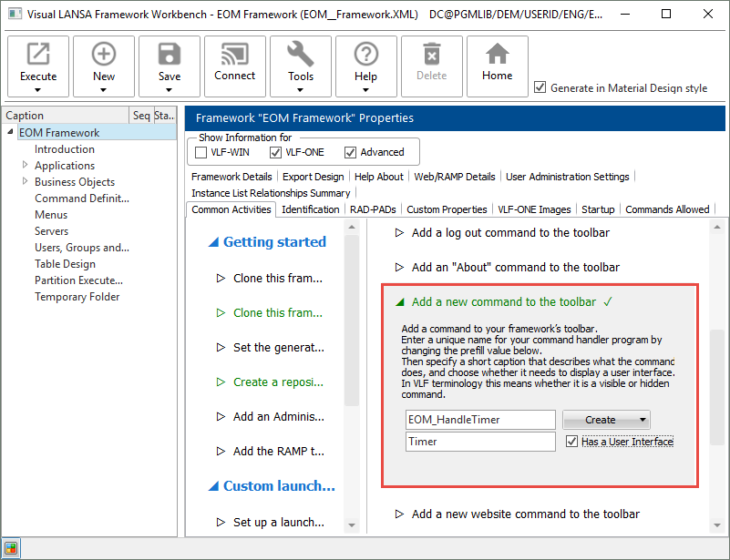
Task: Switch to the RAD-PADs tab
Action: pos(373,209)
